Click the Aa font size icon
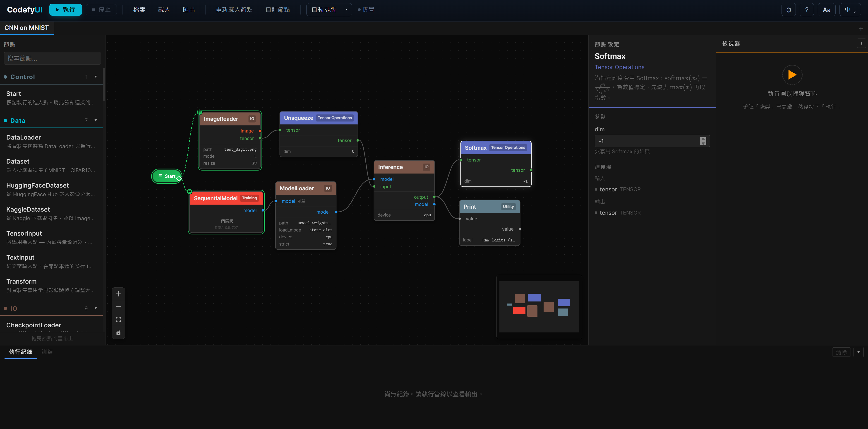Viewport: 868px width, 429px height. 826,10
